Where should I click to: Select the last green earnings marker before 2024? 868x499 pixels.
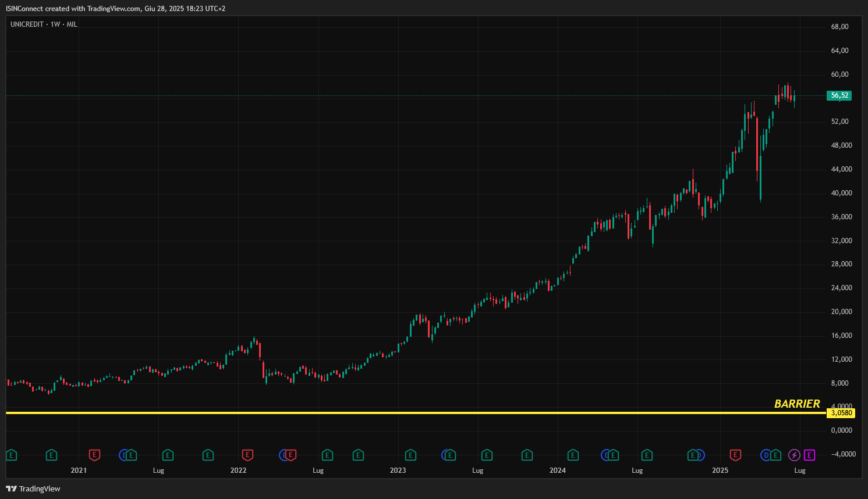tap(527, 455)
